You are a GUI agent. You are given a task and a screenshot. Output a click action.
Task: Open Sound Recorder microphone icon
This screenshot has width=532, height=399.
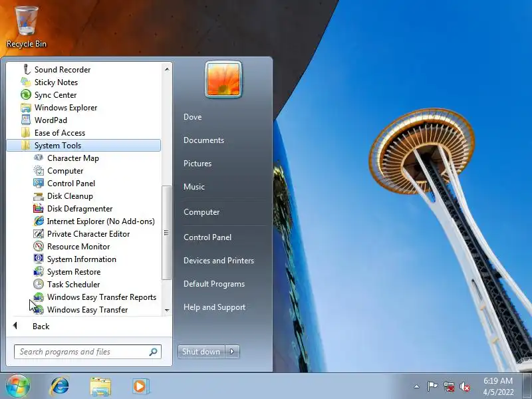pos(27,69)
